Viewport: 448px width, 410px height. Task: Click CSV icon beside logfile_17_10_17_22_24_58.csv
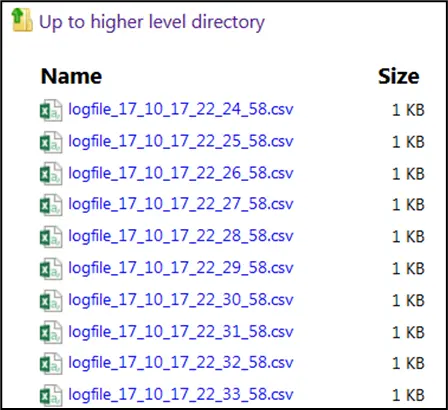(51, 110)
